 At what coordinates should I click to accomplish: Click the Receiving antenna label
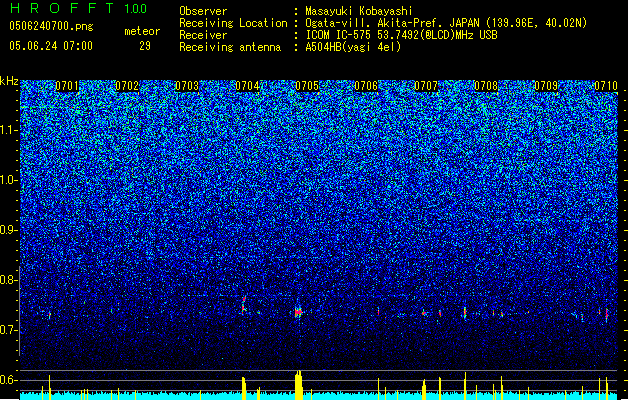(x=230, y=47)
